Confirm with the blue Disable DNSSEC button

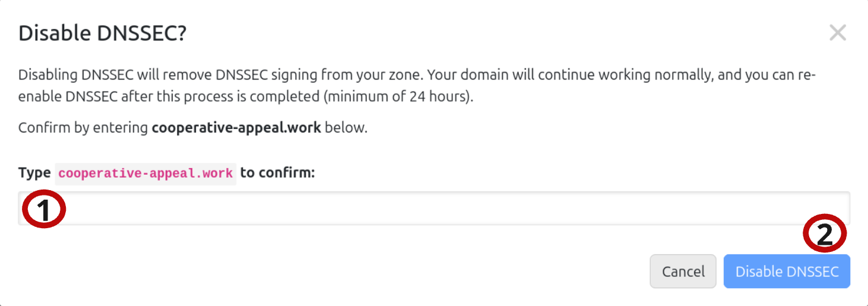click(786, 272)
